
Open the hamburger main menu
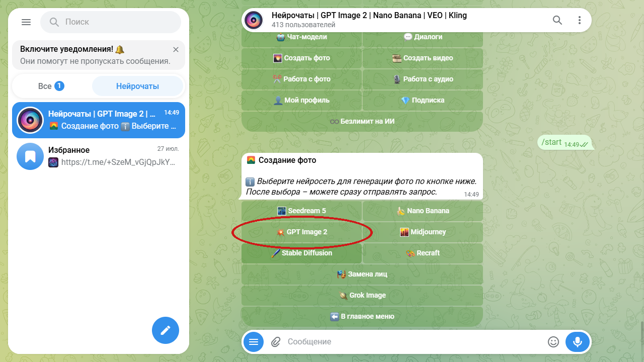pos(26,22)
